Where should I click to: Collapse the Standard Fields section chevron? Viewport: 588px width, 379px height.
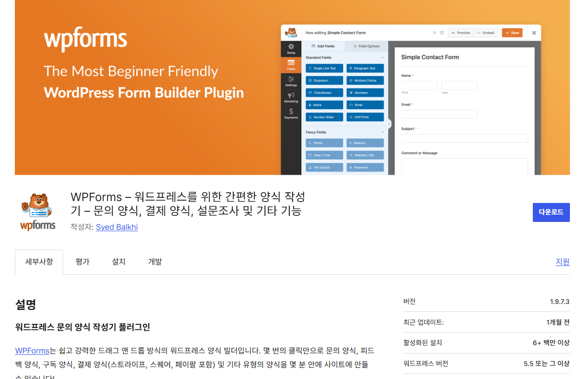click(x=383, y=58)
